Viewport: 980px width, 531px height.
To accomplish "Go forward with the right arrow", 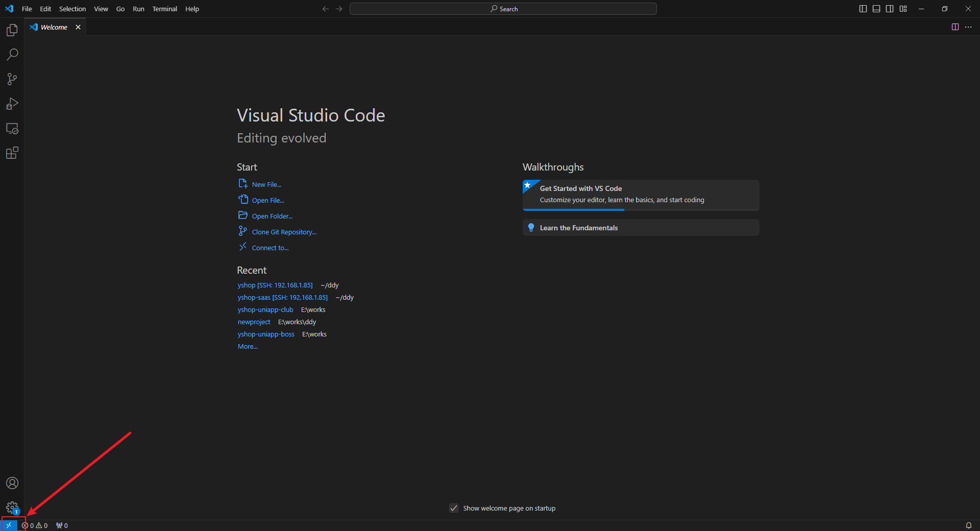I will (339, 9).
